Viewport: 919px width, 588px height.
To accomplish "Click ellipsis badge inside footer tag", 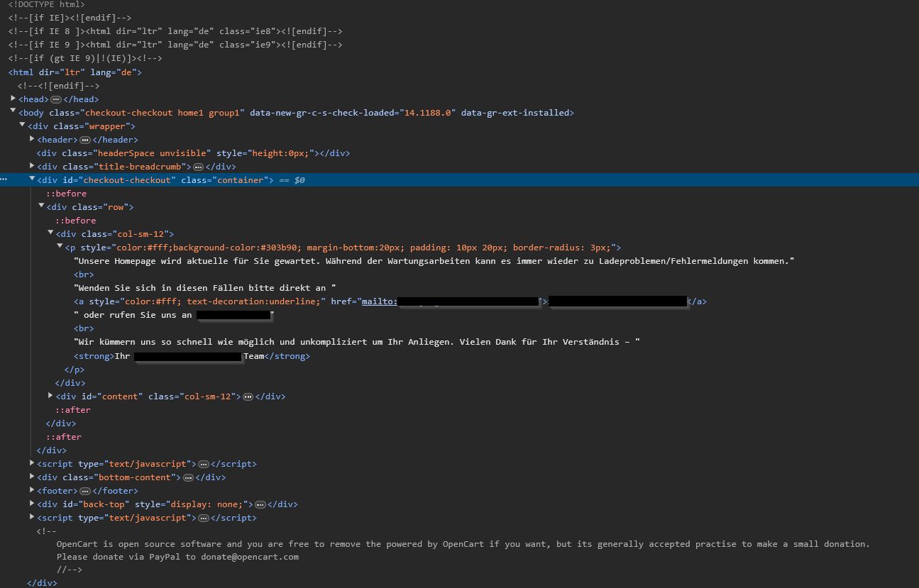I will pyautogui.click(x=85, y=491).
